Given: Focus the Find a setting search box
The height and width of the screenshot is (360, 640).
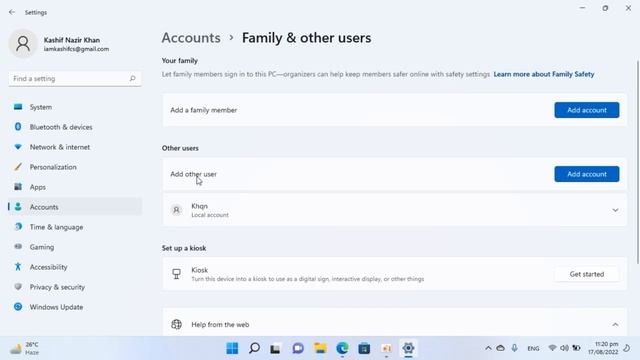Looking at the screenshot, I should point(75,78).
